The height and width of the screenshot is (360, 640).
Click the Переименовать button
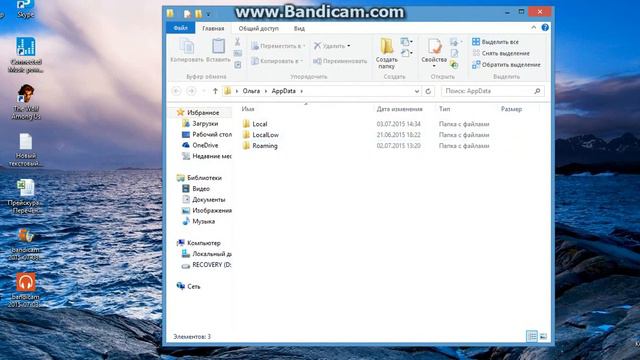tap(340, 61)
